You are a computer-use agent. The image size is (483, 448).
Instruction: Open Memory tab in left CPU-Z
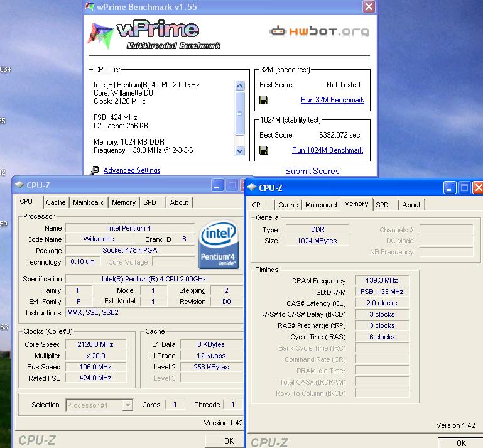[x=124, y=202]
